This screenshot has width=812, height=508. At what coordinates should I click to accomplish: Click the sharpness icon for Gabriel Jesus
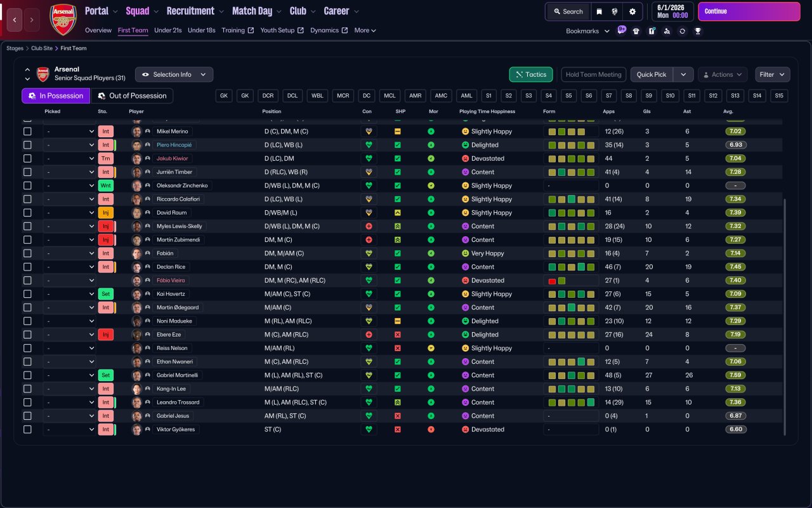[398, 416]
